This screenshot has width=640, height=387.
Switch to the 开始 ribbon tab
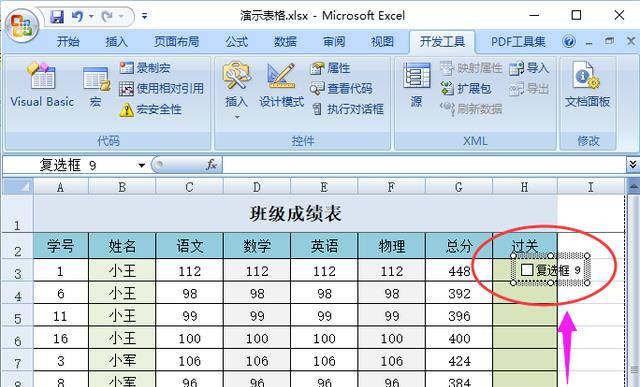68,41
